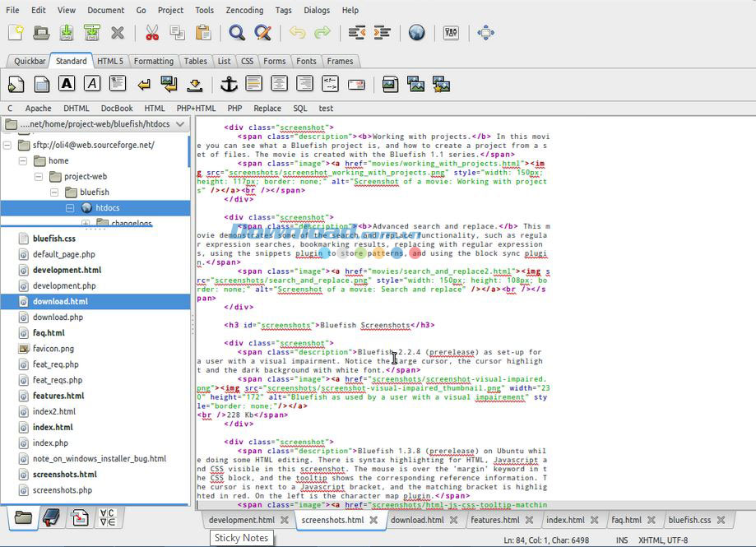Screen dimensions: 756x547
Task: Switch to the HTML 5 toolbar tab
Action: 110,61
